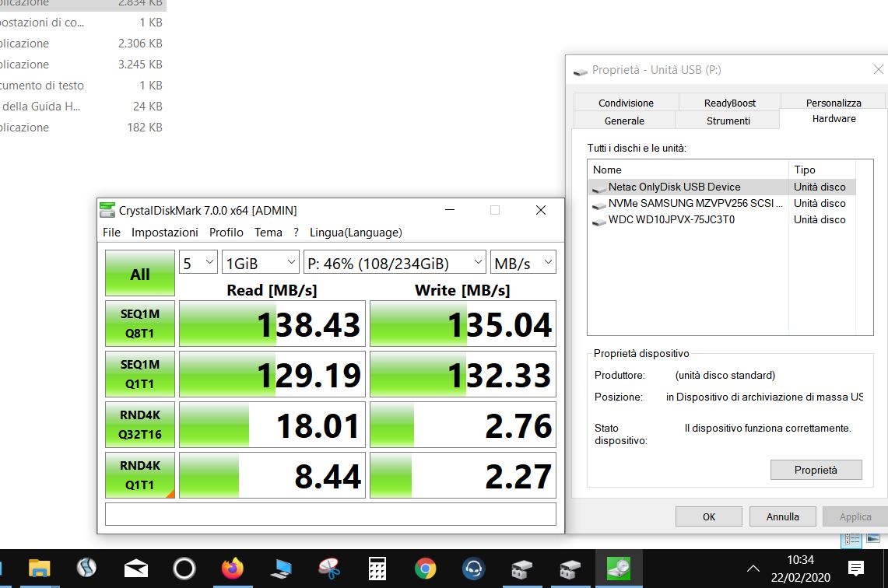The image size is (888, 588).
Task: Open Google Chrome from the taskbar
Action: point(425,569)
